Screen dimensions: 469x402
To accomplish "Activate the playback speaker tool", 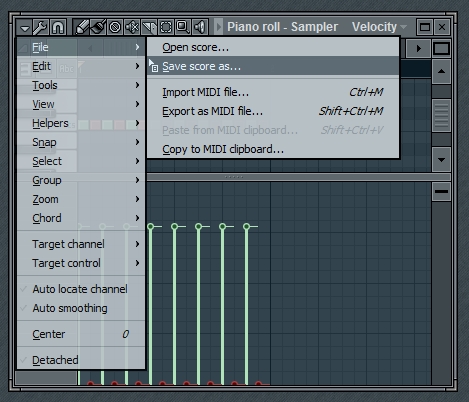I will pos(200,27).
